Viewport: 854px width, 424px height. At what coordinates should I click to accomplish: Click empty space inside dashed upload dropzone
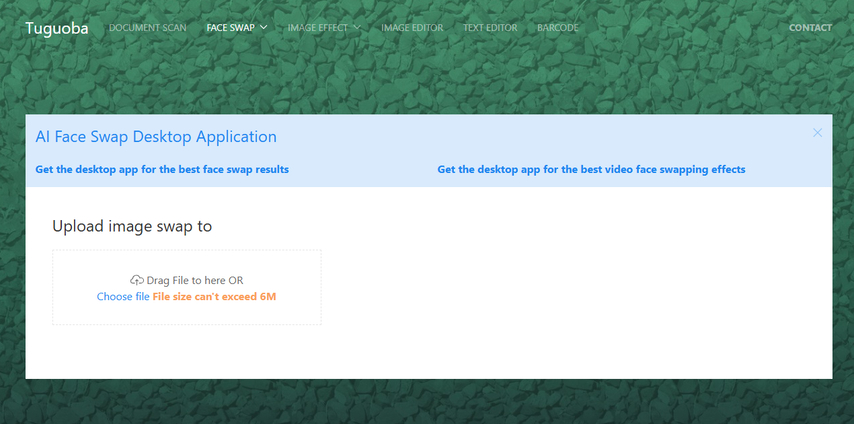pyautogui.click(x=187, y=263)
